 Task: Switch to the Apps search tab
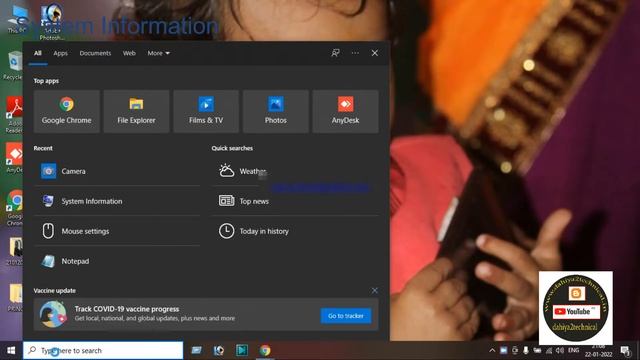(60, 53)
